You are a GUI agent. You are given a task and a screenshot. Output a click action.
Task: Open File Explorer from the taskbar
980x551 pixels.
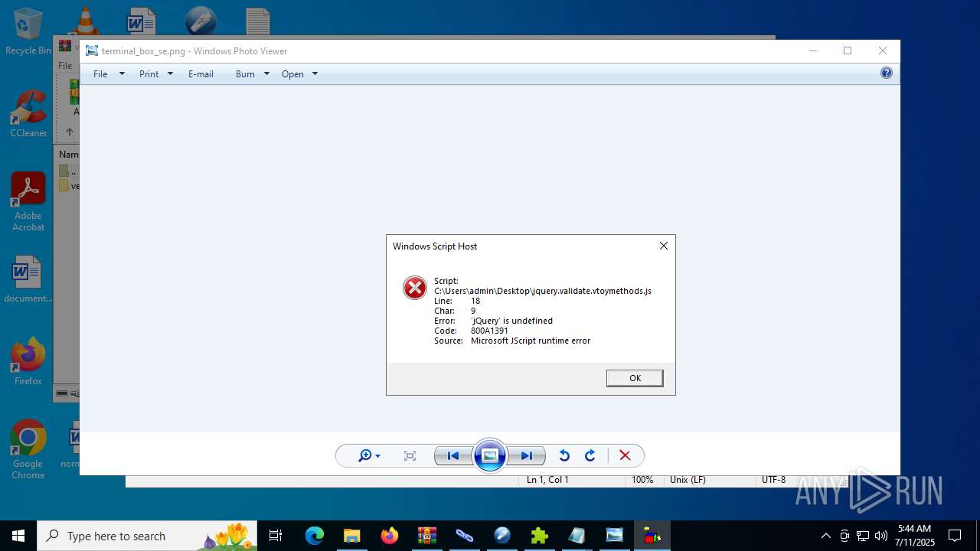(352, 536)
